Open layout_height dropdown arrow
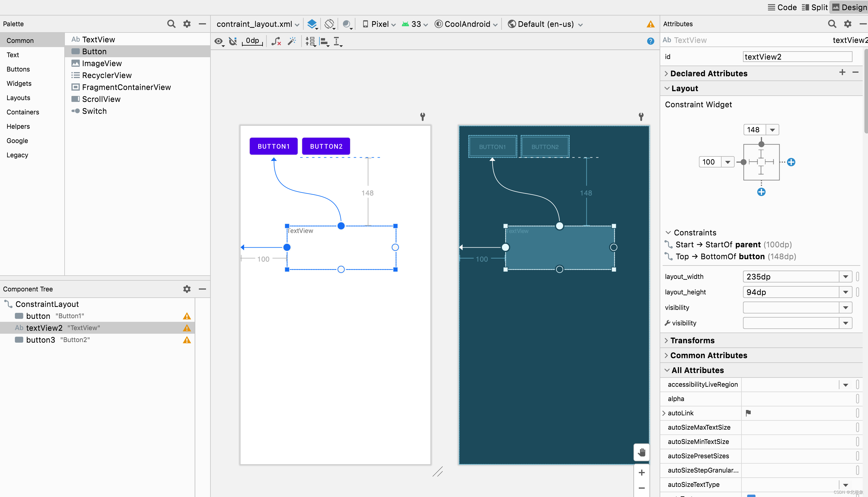Screen dimensions: 868x497 pos(845,292)
